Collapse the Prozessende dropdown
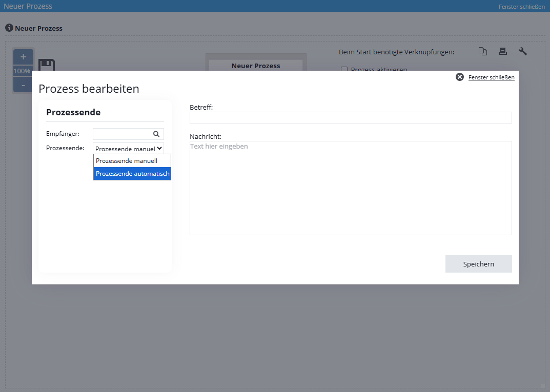Image resolution: width=550 pixels, height=392 pixels. pyautogui.click(x=128, y=149)
